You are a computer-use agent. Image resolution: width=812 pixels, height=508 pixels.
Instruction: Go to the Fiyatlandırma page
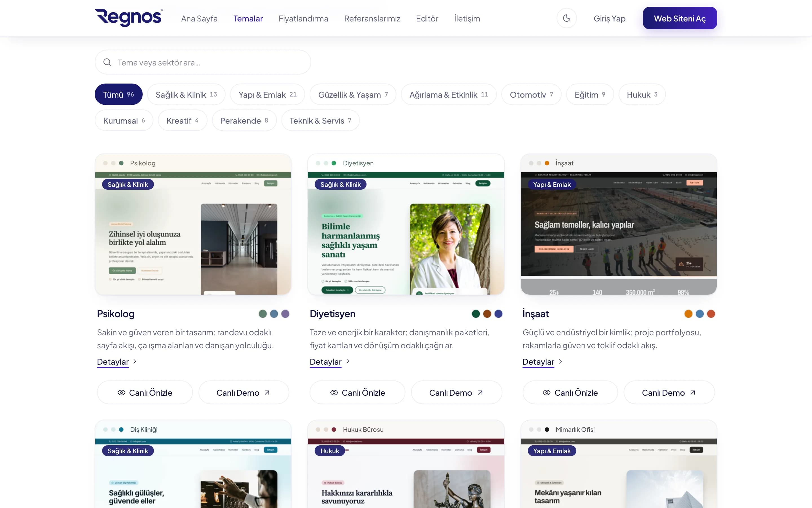(303, 18)
